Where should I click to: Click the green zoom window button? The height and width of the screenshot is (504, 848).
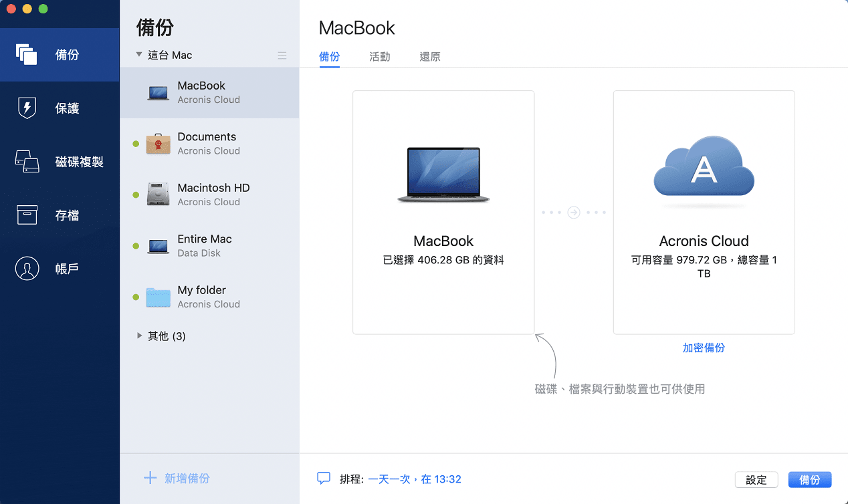tap(43, 9)
